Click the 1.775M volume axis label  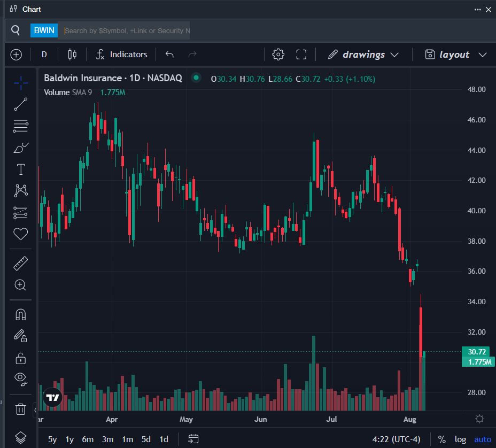point(478,361)
